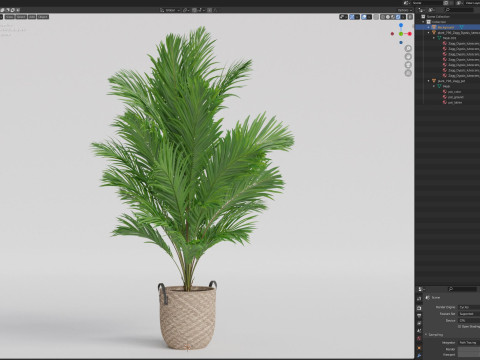Click the red X axis gizmo ball

tap(409, 34)
